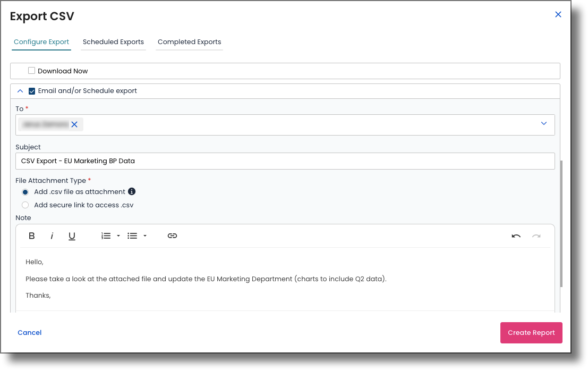Apply italic formatting in the Note editor
The image size is (588, 370).
pos(52,236)
